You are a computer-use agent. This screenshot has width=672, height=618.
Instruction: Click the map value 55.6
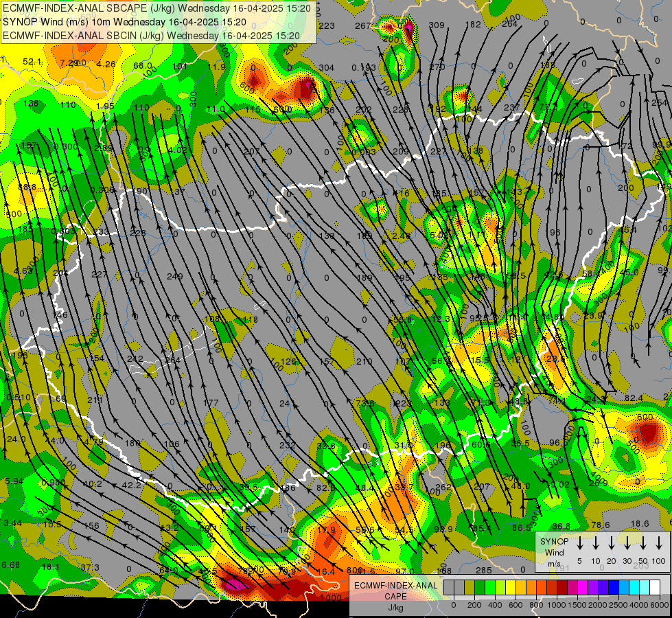(x=364, y=530)
